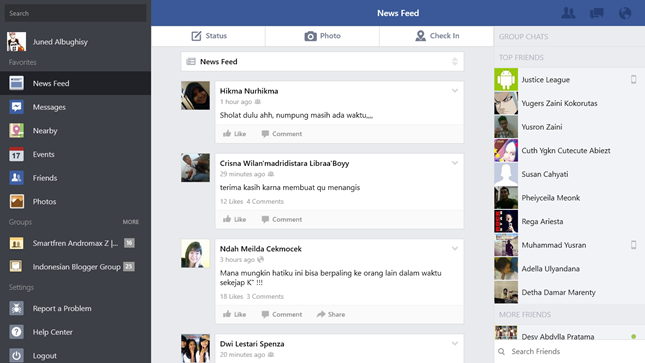Click the Nearby map pin icon
The height and width of the screenshot is (363, 645).
[x=16, y=130]
